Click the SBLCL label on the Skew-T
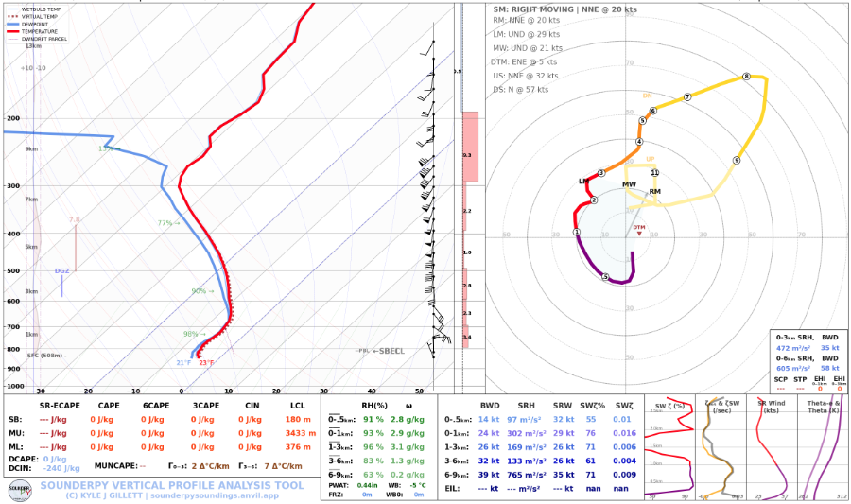 pos(391,351)
